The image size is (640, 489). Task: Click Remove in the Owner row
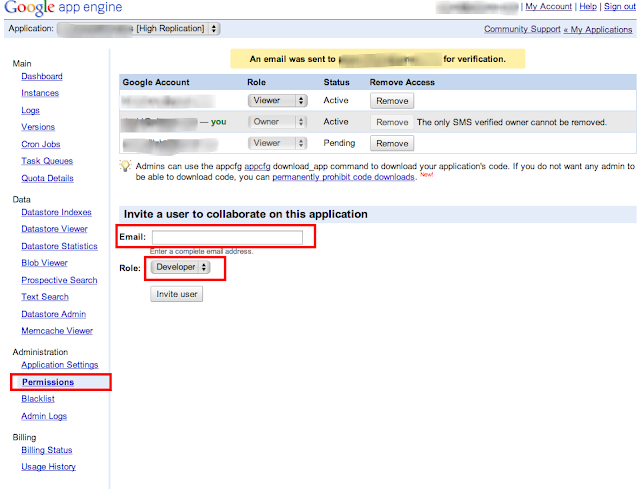click(x=392, y=122)
